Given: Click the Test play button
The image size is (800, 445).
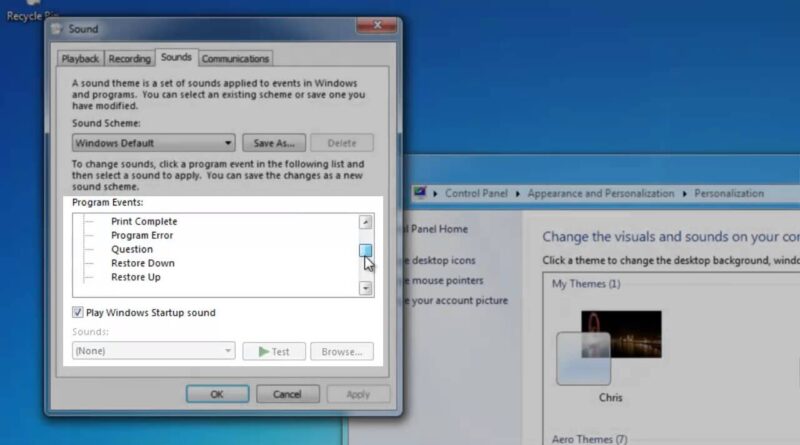Looking at the screenshot, I should point(274,352).
